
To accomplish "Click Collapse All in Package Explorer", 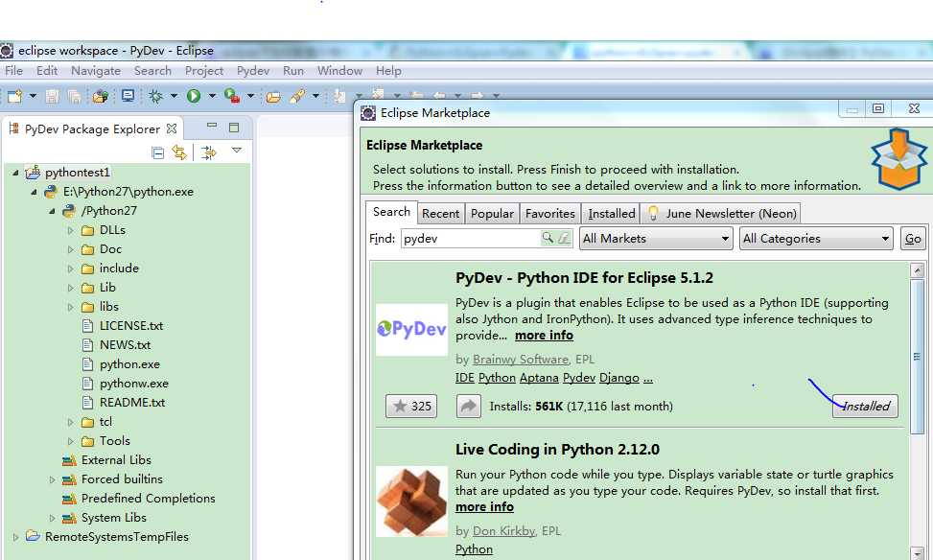I will pyautogui.click(x=157, y=152).
